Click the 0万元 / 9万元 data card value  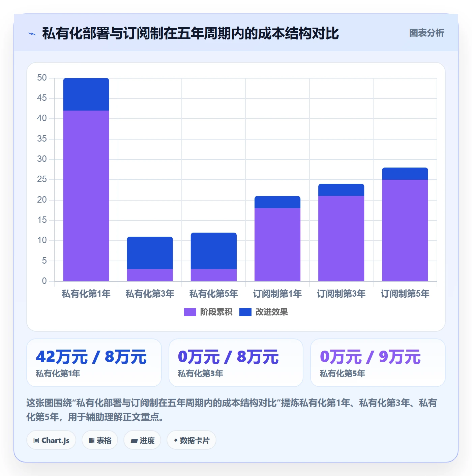[x=370, y=357]
